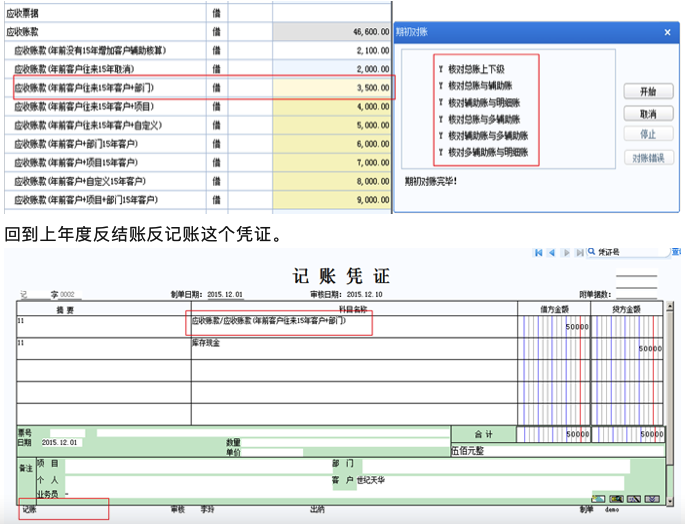Click the 开始 button
Image resolution: width=685 pixels, height=524 pixels.
tap(648, 91)
